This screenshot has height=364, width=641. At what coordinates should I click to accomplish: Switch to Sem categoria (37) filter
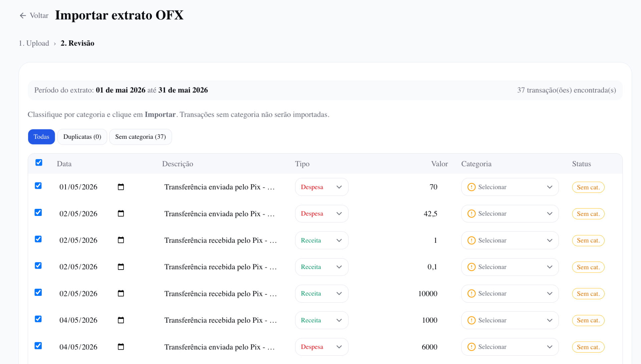(141, 137)
